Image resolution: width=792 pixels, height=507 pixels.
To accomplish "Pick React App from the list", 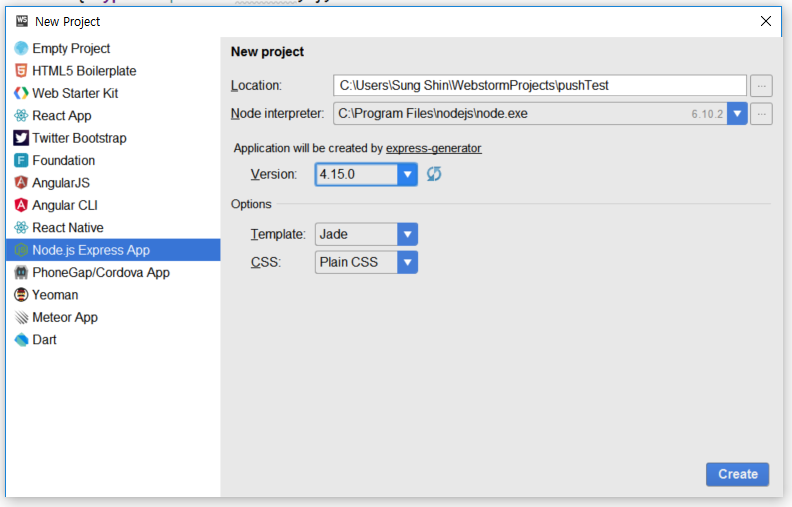I will pyautogui.click(x=113, y=116).
